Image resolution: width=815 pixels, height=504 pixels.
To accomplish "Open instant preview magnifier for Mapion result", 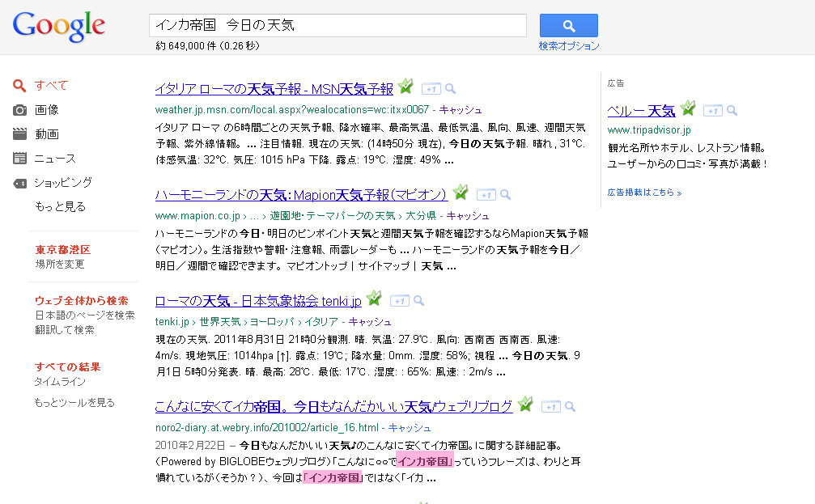I will pyautogui.click(x=505, y=195).
